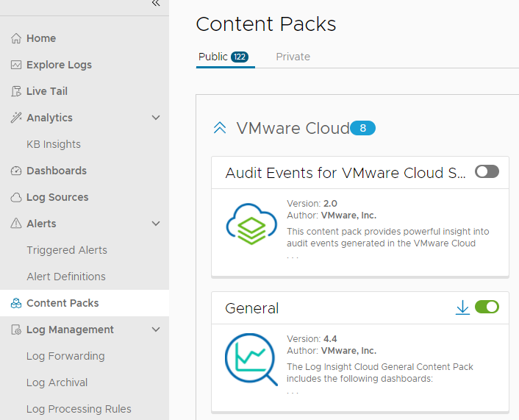Go to Triggered Alerts
The width and height of the screenshot is (519, 420).
pyautogui.click(x=67, y=250)
